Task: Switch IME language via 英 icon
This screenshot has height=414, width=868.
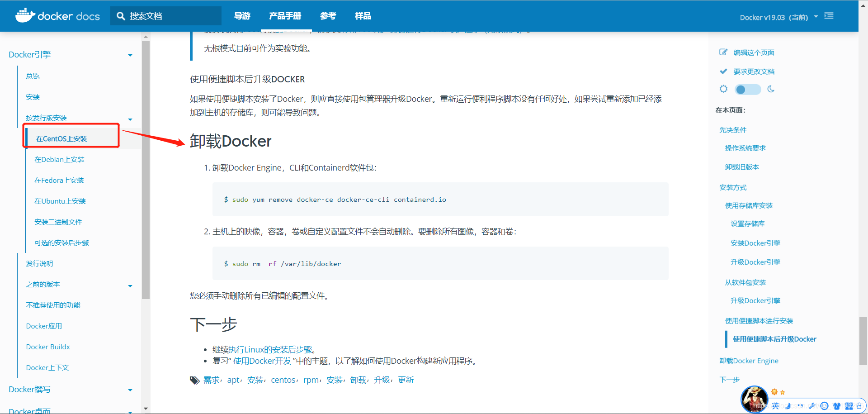Action: 775,406
